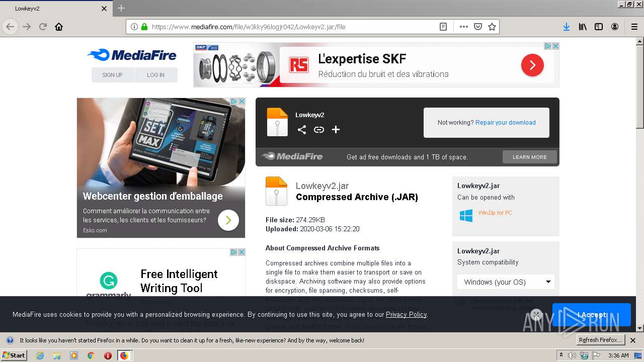Bookmark this page with the star icon
Image resolution: width=644 pixels, height=362 pixels.
coord(492,27)
